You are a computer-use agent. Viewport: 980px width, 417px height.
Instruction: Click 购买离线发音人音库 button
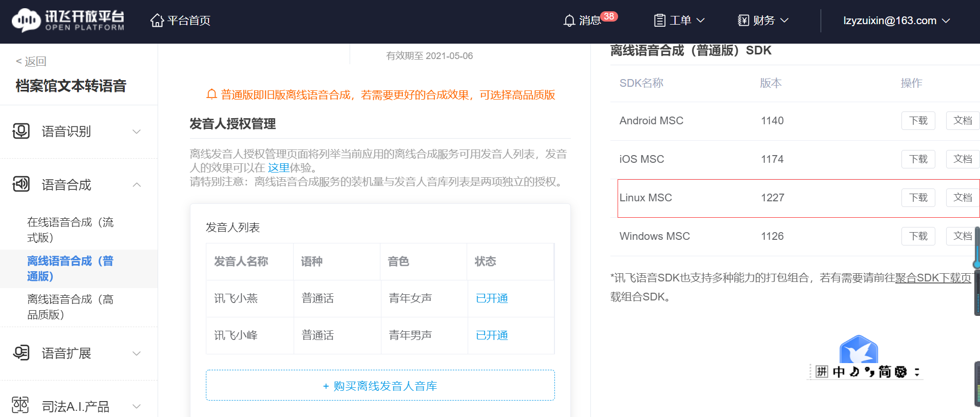click(x=380, y=385)
